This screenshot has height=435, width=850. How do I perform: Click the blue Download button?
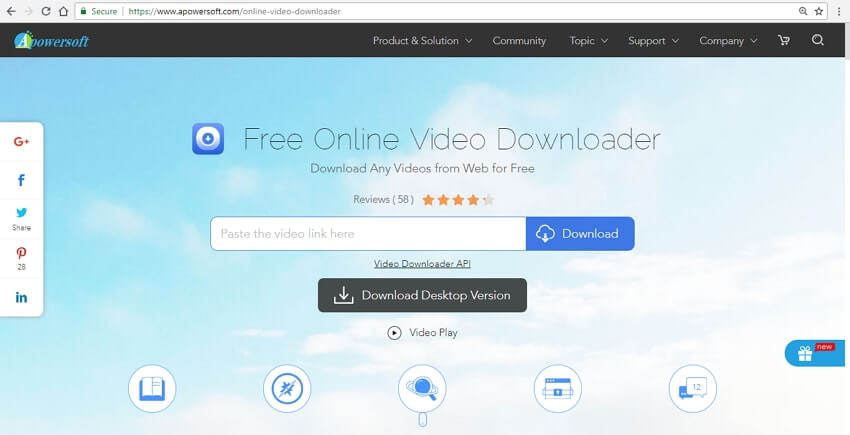point(580,234)
